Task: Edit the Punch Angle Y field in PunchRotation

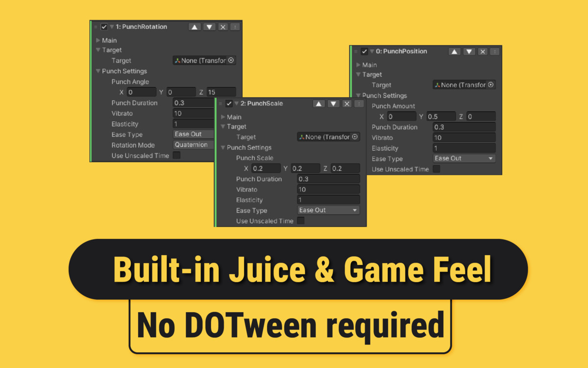Action: 181,92
